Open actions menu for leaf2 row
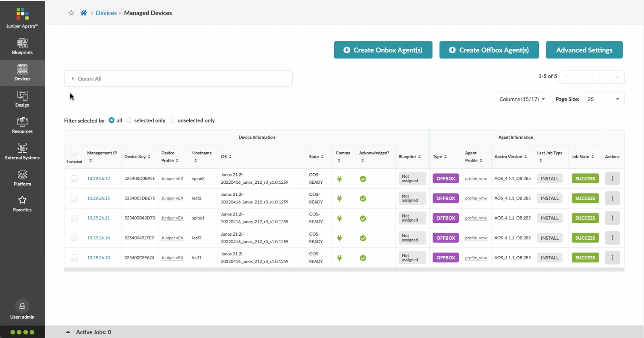Viewport: 644px width, 338px height. tap(612, 198)
